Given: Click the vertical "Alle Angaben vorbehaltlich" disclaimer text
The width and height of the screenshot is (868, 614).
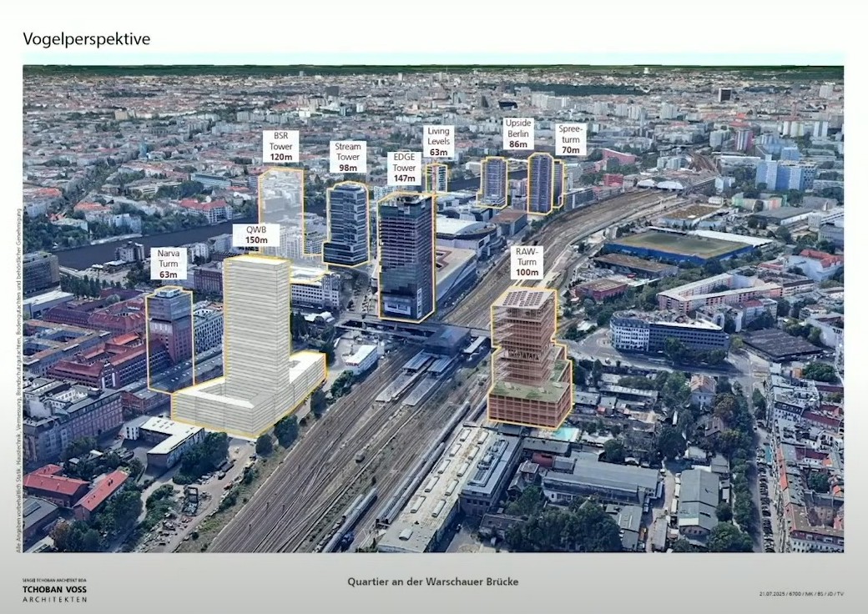Looking at the screenshot, I should (x=19, y=380).
